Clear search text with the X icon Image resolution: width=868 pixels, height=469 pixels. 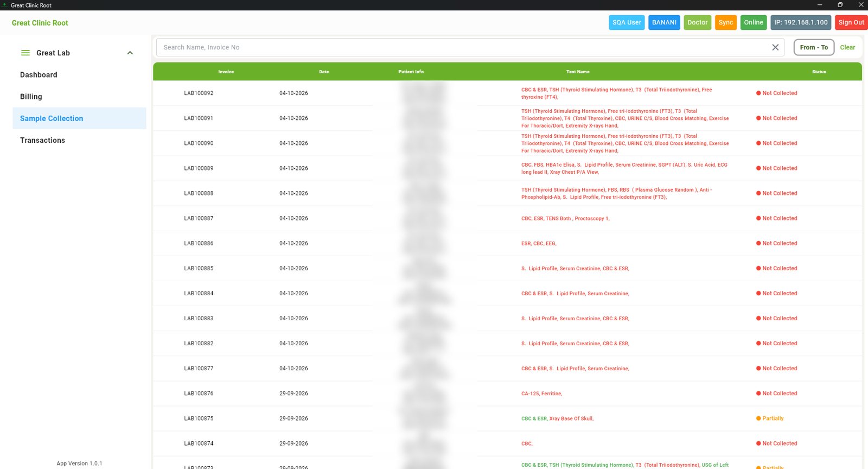(x=775, y=47)
